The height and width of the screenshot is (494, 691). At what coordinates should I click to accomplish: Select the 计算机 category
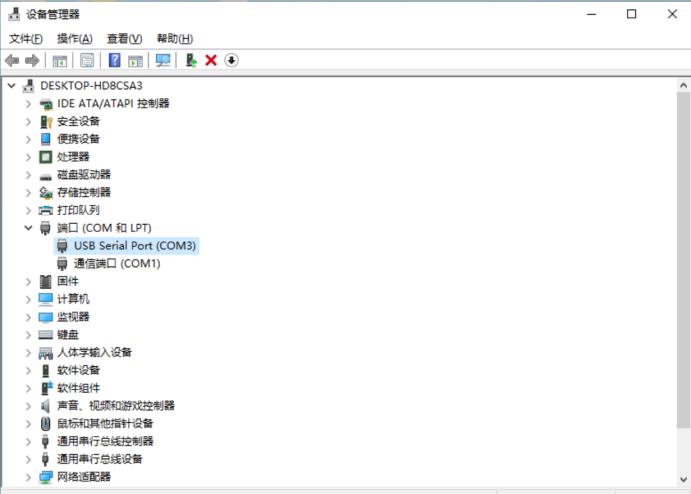[73, 299]
